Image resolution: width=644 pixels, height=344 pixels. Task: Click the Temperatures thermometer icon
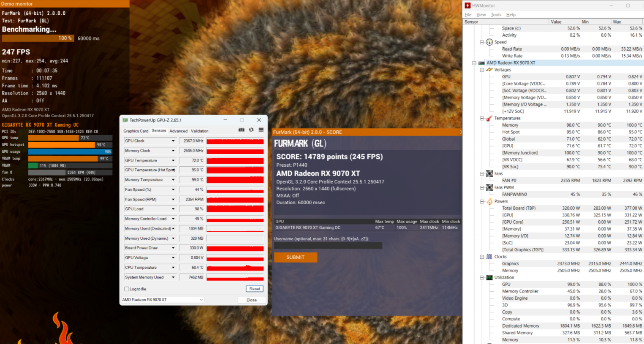(x=489, y=118)
